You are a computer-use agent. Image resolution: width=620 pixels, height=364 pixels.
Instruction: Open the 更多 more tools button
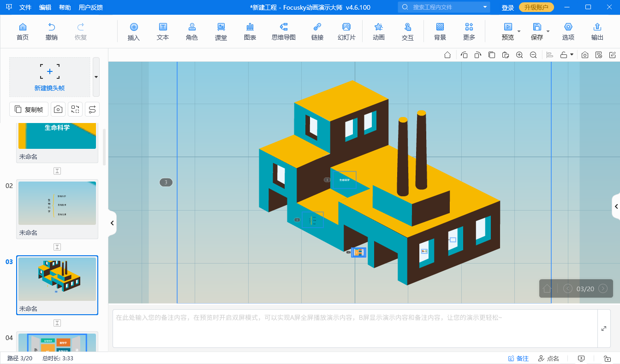pos(469,31)
